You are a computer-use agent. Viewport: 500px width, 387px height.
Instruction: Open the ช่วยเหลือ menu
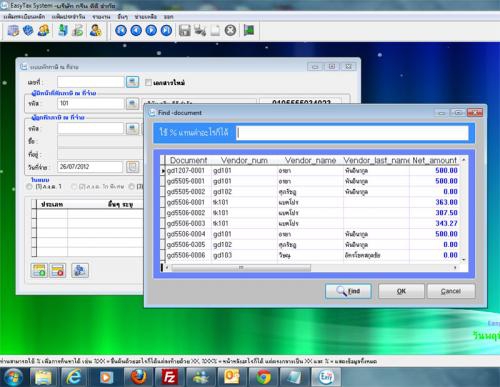point(146,16)
